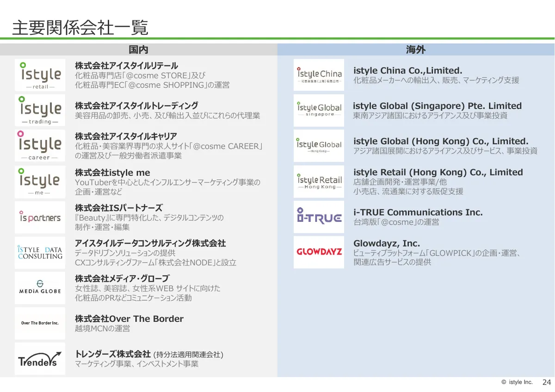This screenshot has height=392, width=555.
Task: Click 株式会社ISパートナーズ company name
Action: coord(119,208)
